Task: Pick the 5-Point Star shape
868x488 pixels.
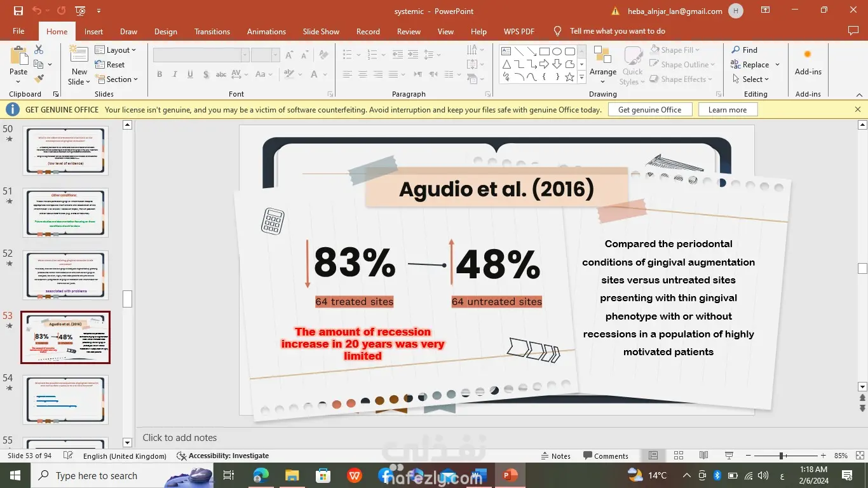Action: click(x=570, y=77)
